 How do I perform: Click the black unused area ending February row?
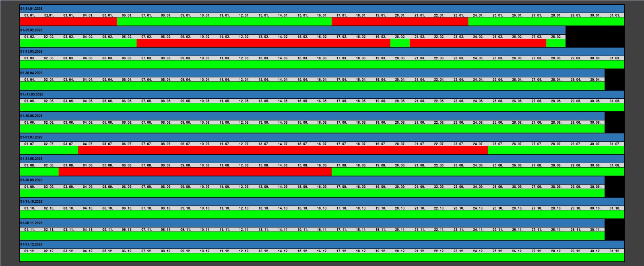click(594, 37)
